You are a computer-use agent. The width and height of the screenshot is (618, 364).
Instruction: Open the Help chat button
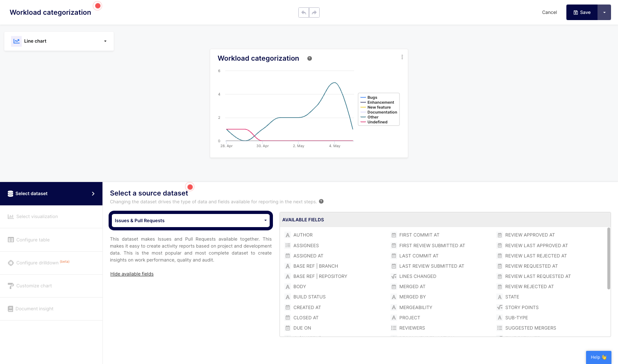(x=598, y=357)
